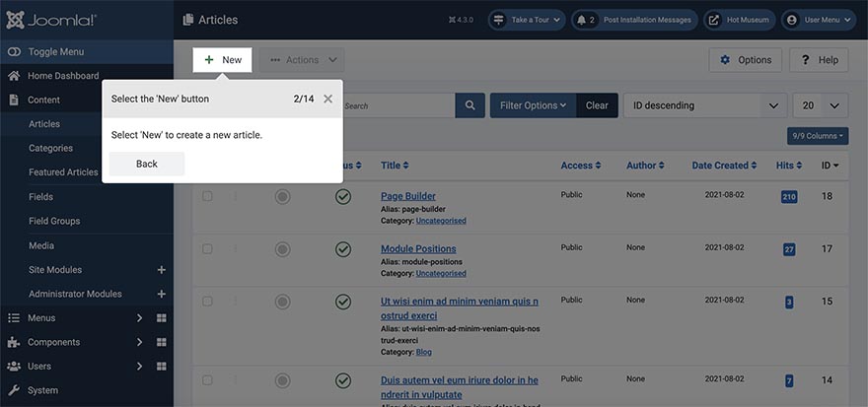Image resolution: width=868 pixels, height=407 pixels.
Task: Expand Filter Options
Action: (533, 105)
